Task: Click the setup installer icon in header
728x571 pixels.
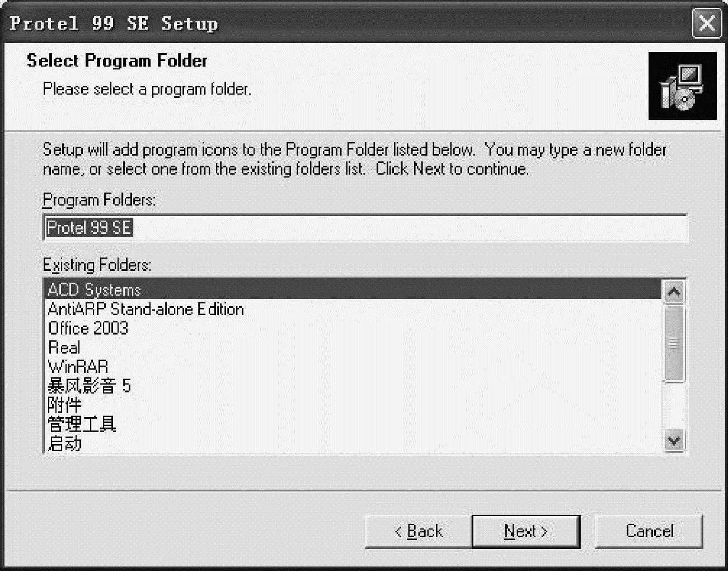Action: (x=682, y=86)
